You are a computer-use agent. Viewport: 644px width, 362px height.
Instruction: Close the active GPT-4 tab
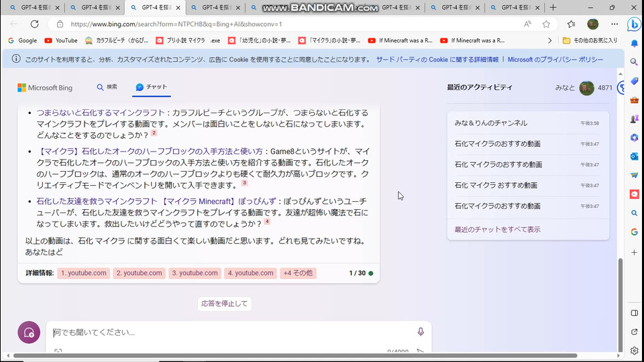178,8
